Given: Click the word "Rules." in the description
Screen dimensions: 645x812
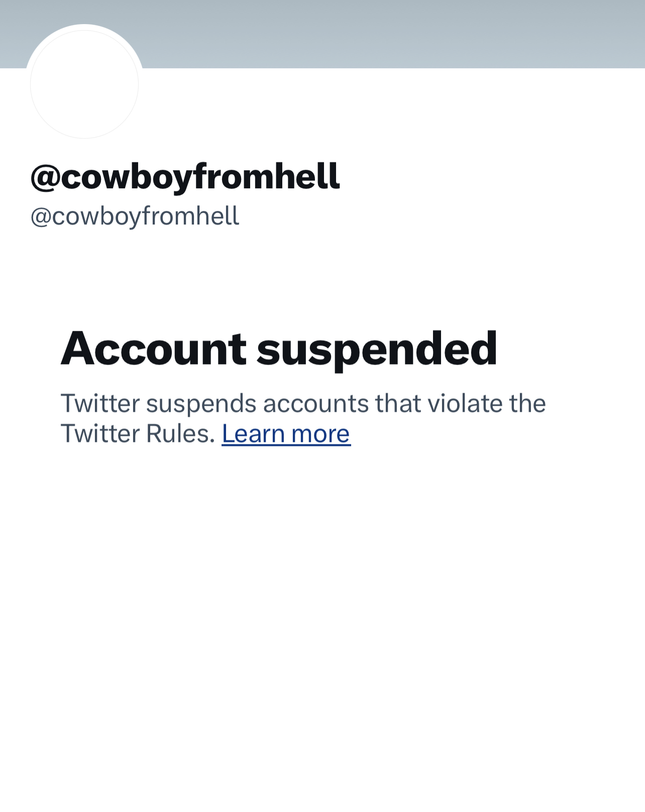Looking at the screenshot, I should (x=180, y=434).
